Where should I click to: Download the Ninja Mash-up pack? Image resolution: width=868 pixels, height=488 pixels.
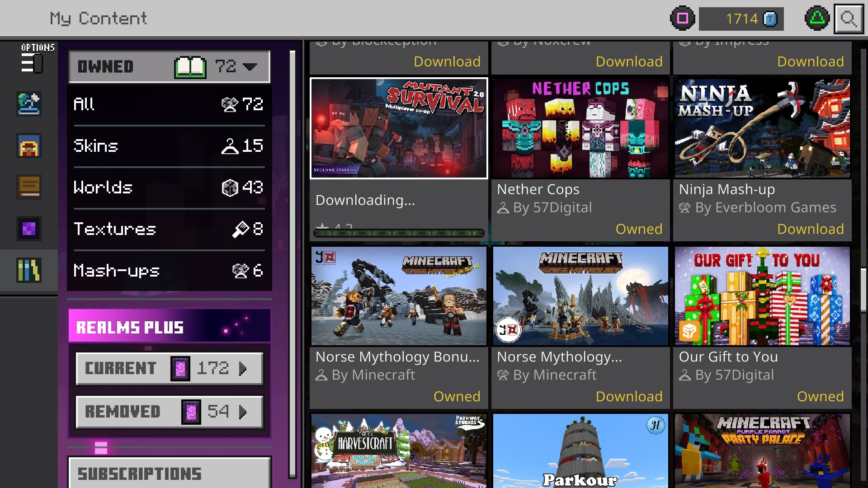click(810, 229)
